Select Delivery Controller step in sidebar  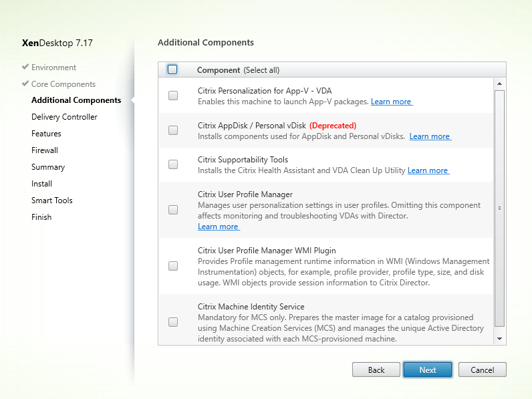64,117
